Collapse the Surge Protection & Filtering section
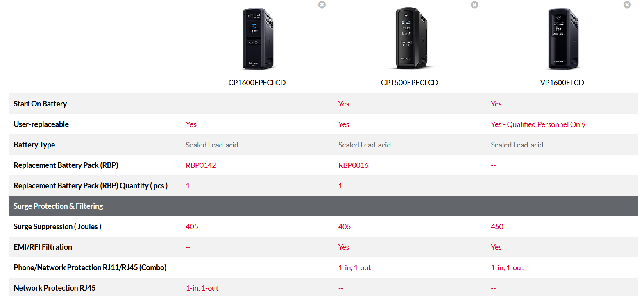 (323, 206)
